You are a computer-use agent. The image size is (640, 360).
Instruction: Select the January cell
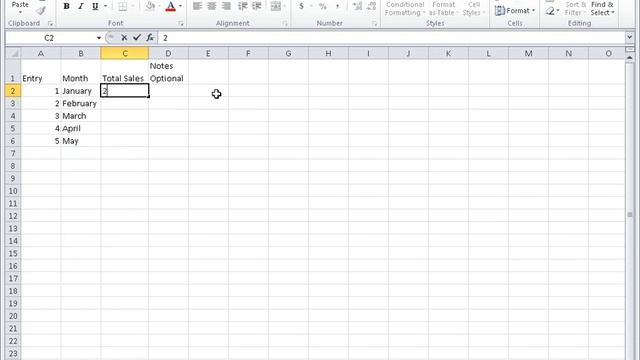[x=81, y=91]
